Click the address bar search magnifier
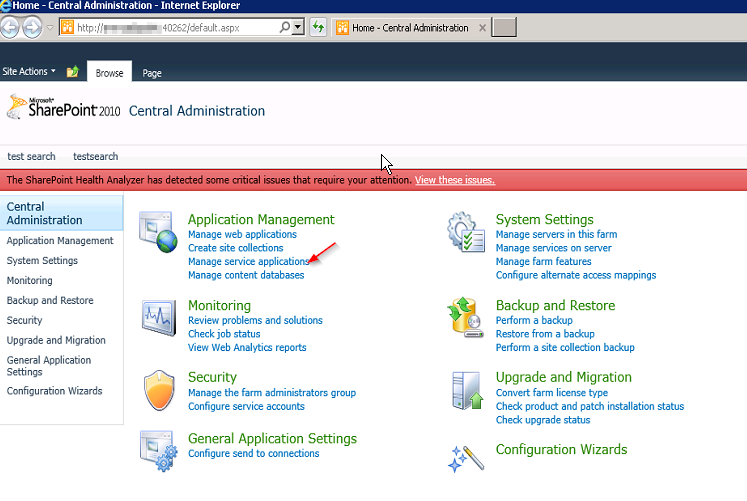 (x=284, y=27)
